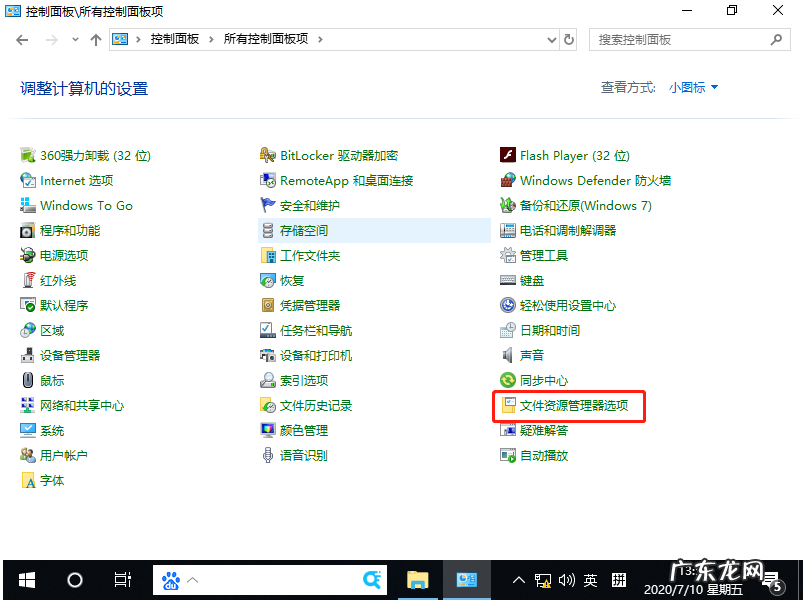Navigate back with the back arrow

pos(22,39)
